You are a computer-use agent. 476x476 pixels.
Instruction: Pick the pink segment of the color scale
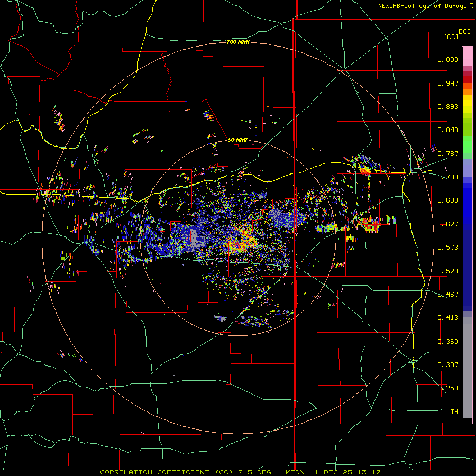click(x=467, y=57)
